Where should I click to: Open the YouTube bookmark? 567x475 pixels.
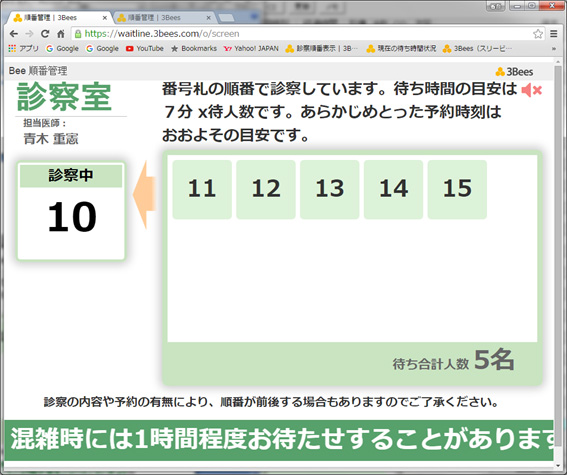coord(145,48)
